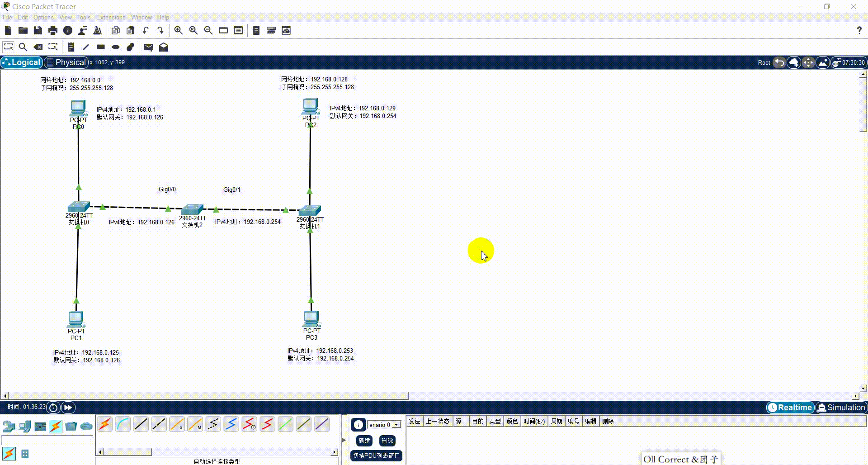Save the network using the floppy icon
This screenshot has width=868, height=465.
pos(38,30)
